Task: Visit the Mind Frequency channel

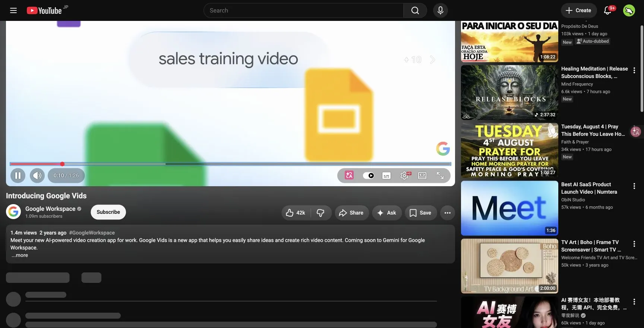Action: (577, 84)
